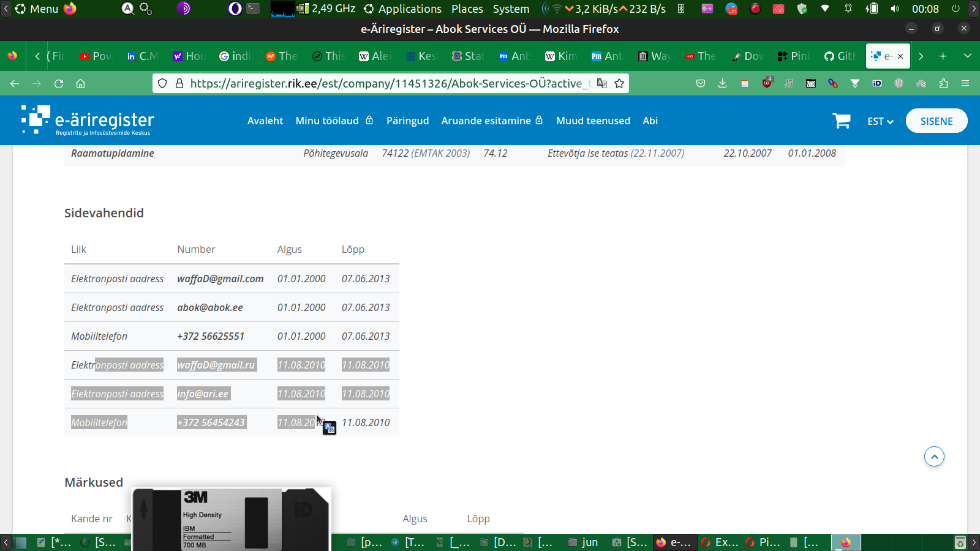Click the info@ari.ee email cell

coord(203,394)
